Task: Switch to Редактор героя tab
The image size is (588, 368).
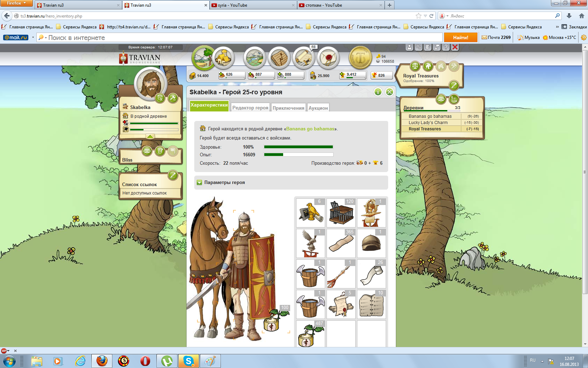Action: (250, 108)
